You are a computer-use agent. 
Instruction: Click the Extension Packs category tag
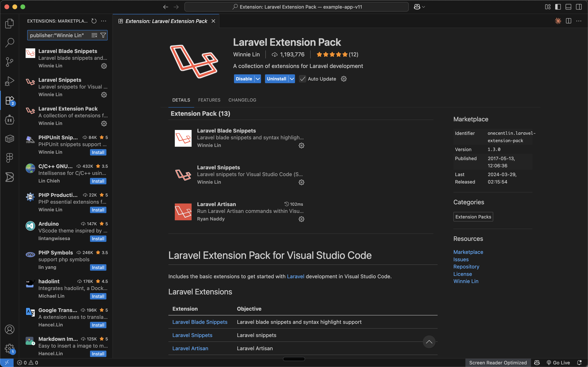point(473,217)
